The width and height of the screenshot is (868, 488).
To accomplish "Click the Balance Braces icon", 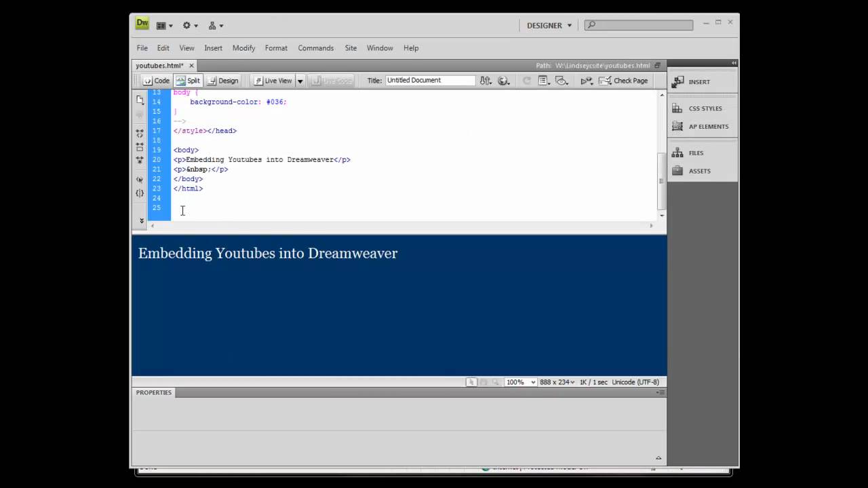I will 140,193.
